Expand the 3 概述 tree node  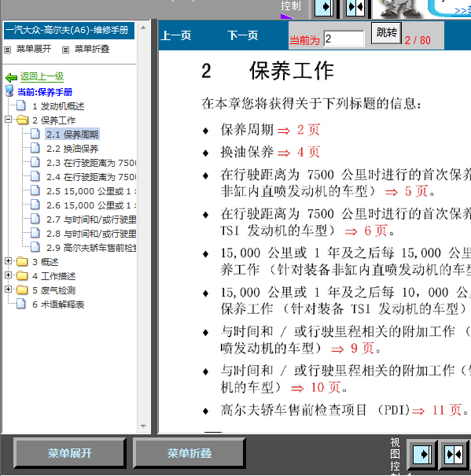click(x=9, y=260)
